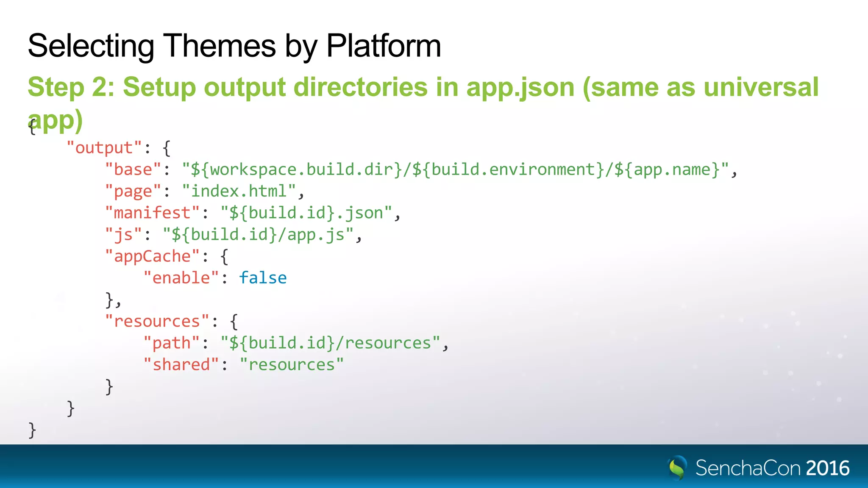Image resolution: width=868 pixels, height=488 pixels.
Task: Click the blue "false" value
Action: [x=263, y=278]
